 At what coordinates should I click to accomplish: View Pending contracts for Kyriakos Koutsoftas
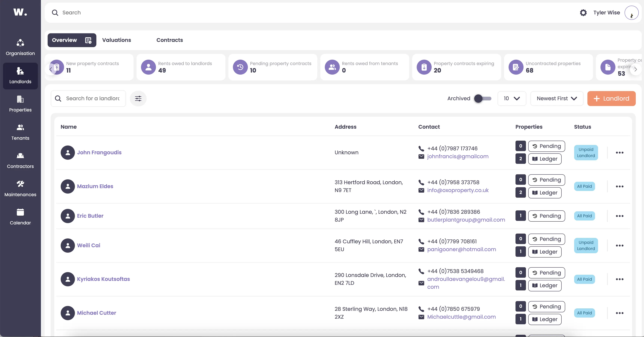coord(547,273)
